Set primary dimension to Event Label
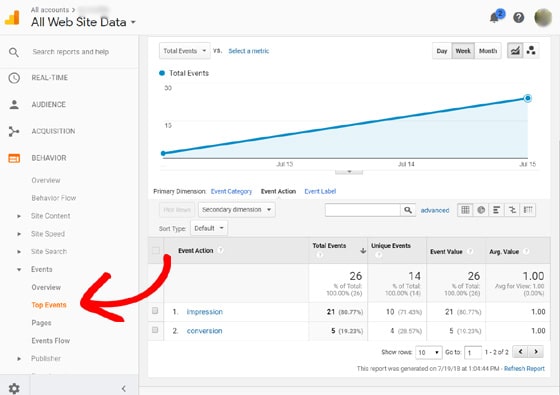560x395 pixels. click(320, 191)
